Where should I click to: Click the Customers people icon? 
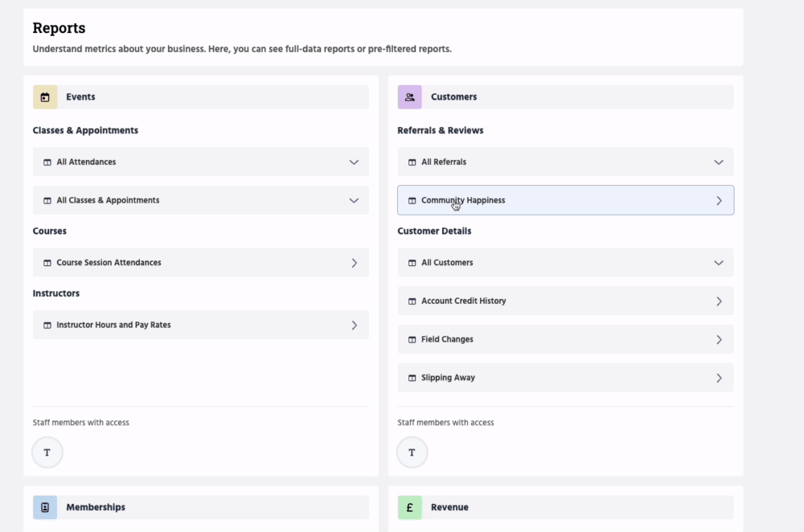[410, 97]
